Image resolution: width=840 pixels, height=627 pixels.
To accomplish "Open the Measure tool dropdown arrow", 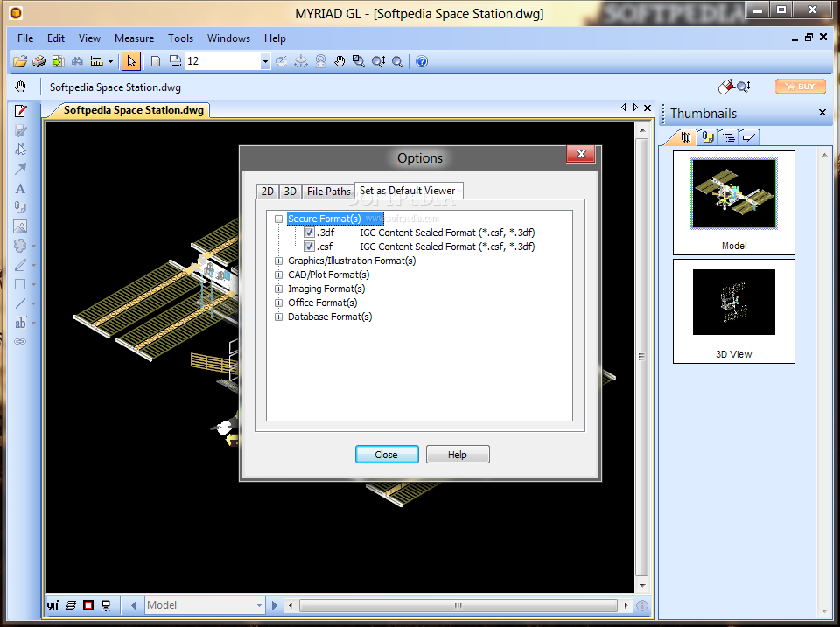I will click(x=110, y=61).
